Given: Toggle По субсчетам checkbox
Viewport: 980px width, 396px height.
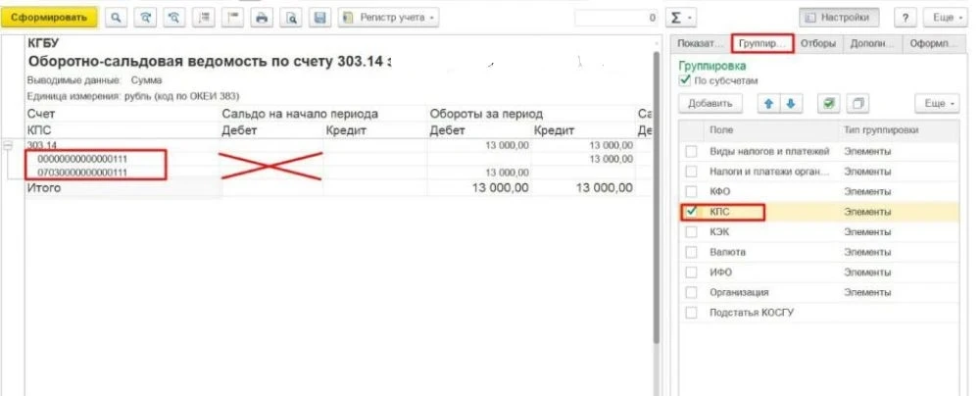Looking at the screenshot, I should 684,80.
